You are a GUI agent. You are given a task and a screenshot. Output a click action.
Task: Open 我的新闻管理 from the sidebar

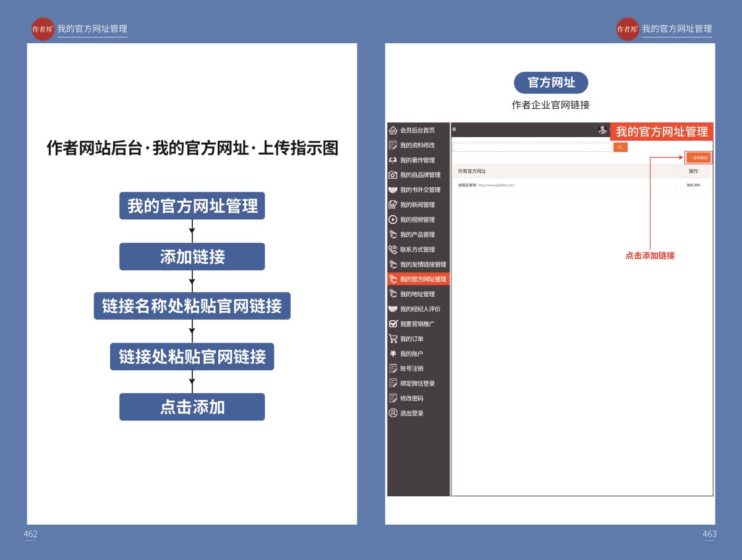click(417, 205)
